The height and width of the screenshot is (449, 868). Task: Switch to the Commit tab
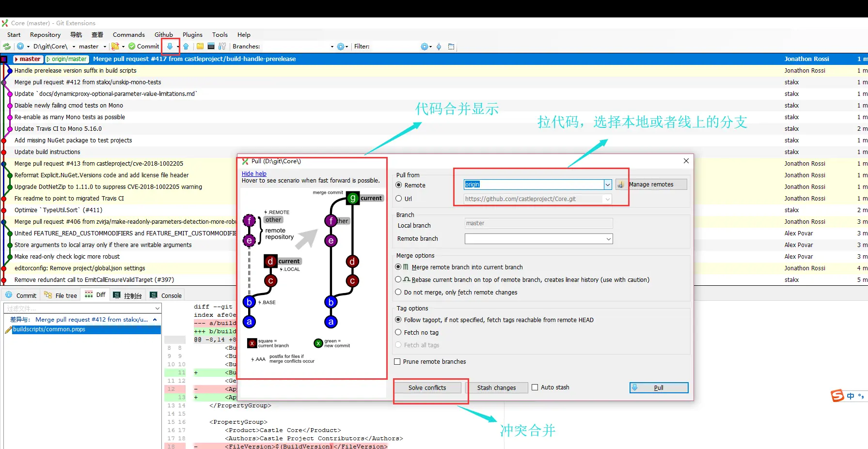pyautogui.click(x=21, y=295)
